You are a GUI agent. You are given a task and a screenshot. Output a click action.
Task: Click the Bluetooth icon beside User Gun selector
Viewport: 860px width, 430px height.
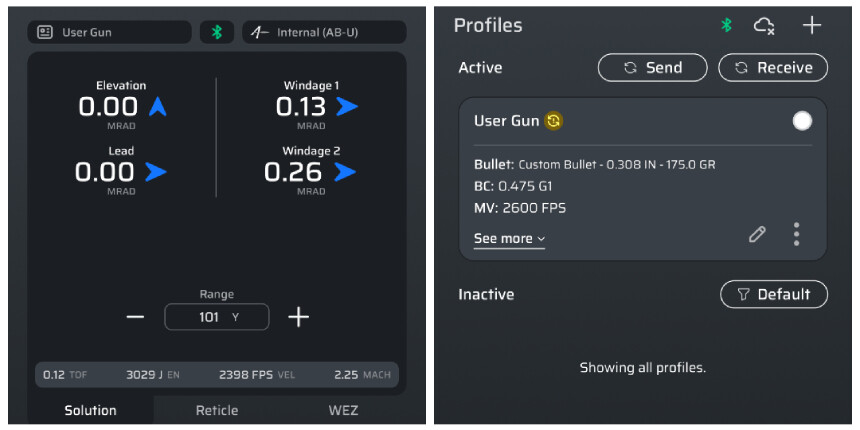216,32
